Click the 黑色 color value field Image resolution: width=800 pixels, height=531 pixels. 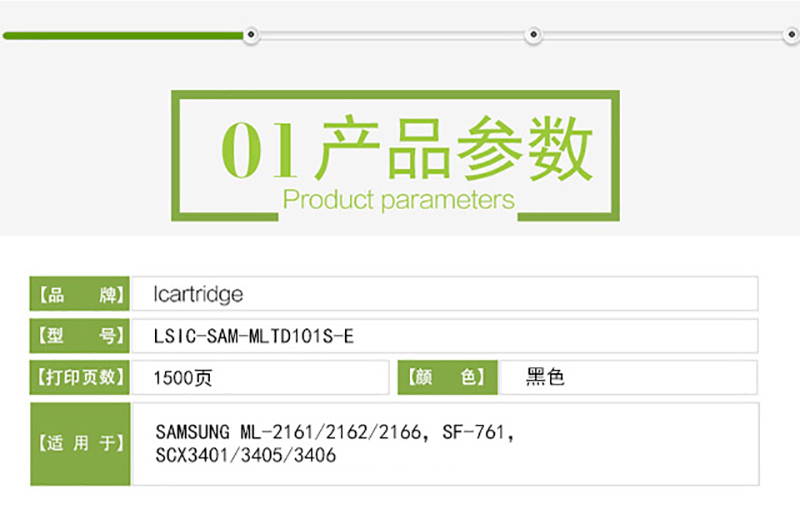pos(629,377)
